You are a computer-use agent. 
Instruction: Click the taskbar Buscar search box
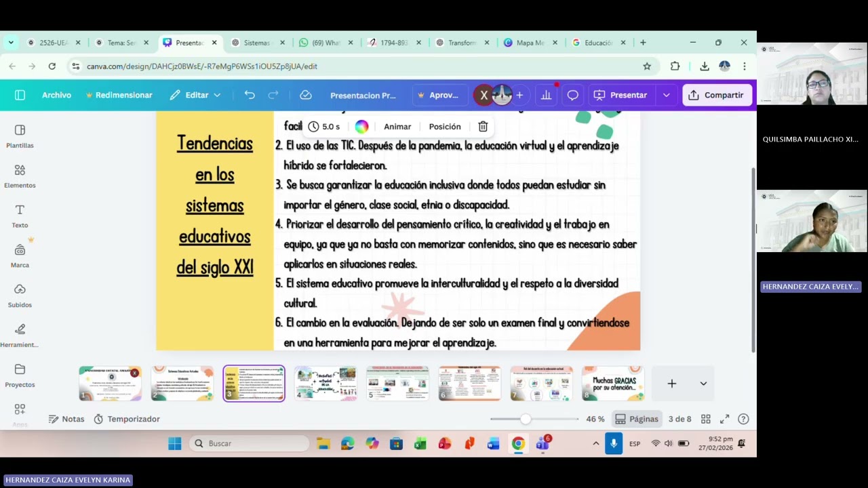point(248,443)
